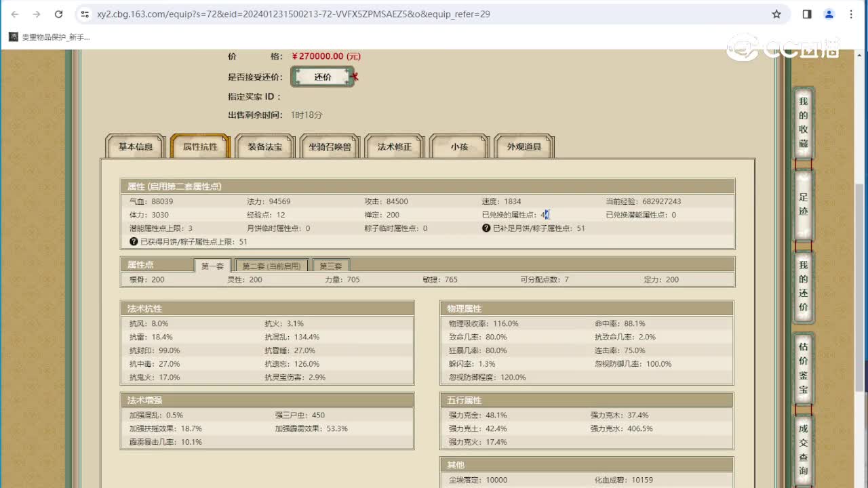Click the price ¥270000.00 text
Image resolution: width=868 pixels, height=488 pixels.
point(327,57)
